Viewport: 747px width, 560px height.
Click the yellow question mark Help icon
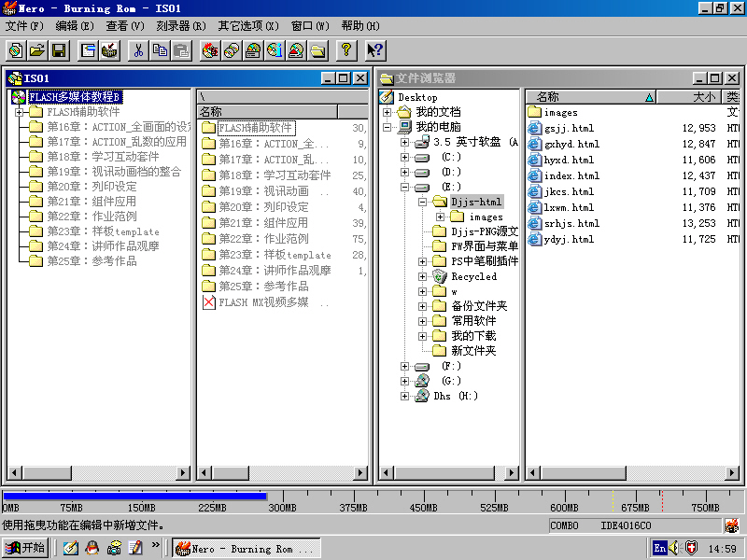point(346,50)
